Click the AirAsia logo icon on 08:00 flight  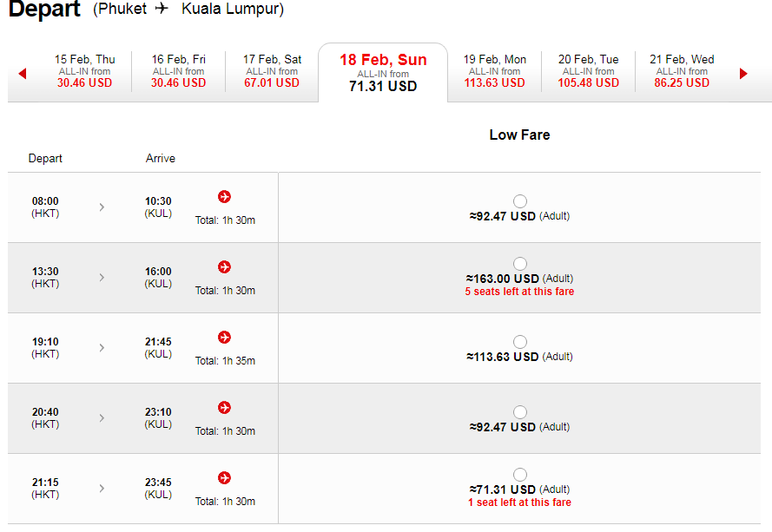(225, 197)
